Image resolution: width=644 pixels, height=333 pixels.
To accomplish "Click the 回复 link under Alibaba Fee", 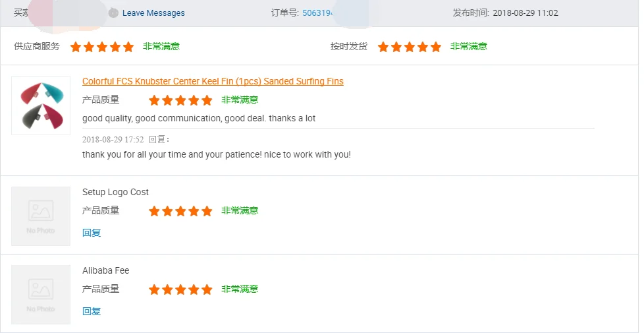I will pos(92,311).
